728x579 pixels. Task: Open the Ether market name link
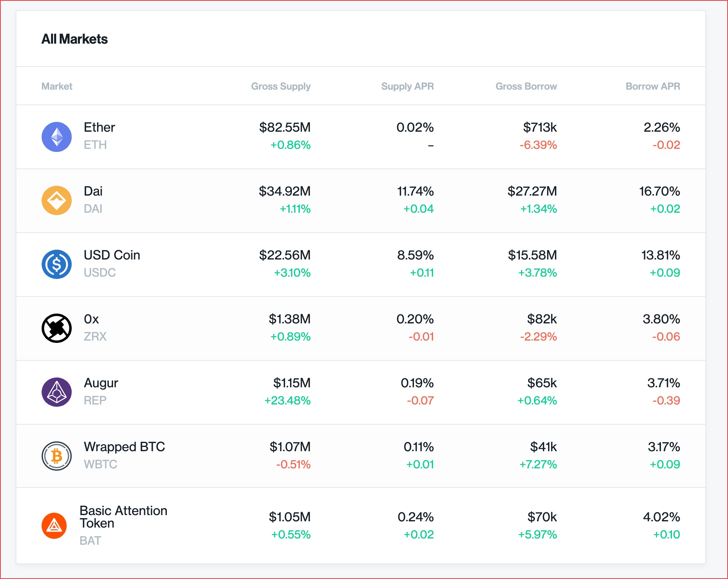(99, 127)
